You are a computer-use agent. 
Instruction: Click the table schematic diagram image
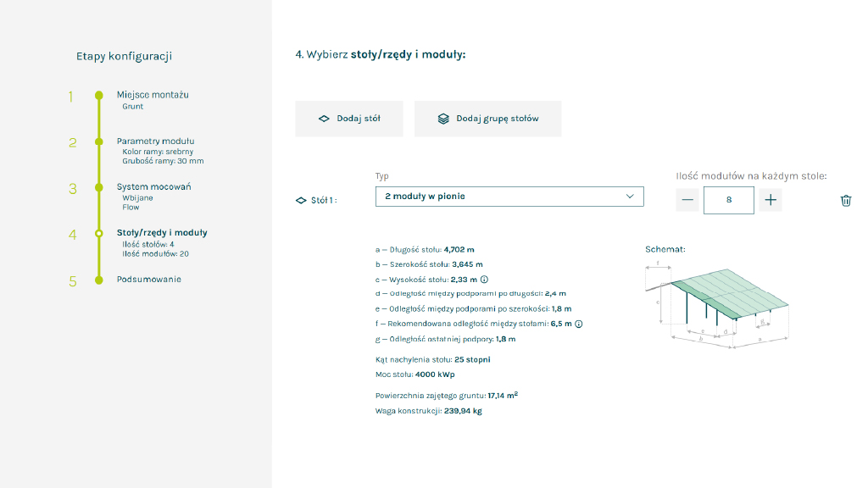[x=717, y=307]
